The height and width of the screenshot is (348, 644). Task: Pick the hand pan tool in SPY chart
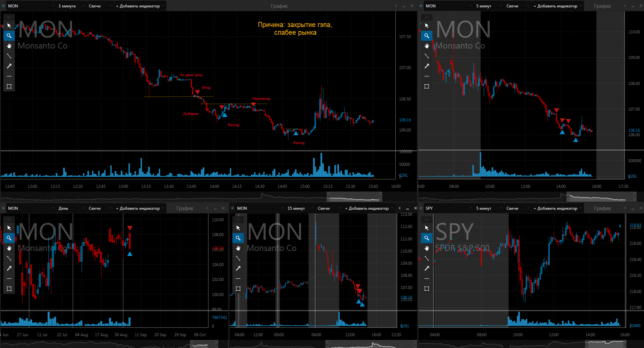pos(427,248)
